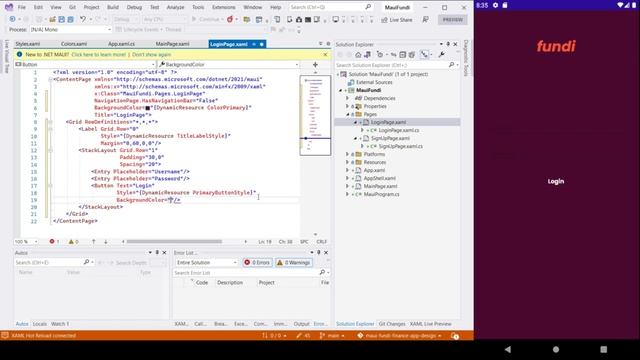Screen dimensions: 640x360
Task: Click Android recent apps square button
Action: click(x=604, y=349)
